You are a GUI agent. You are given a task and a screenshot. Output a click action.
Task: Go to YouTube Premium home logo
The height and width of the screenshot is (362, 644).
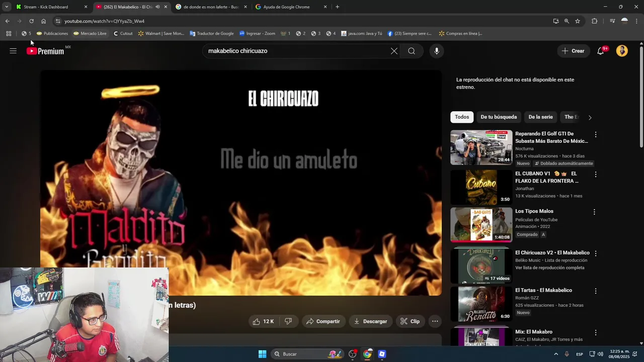(45, 51)
